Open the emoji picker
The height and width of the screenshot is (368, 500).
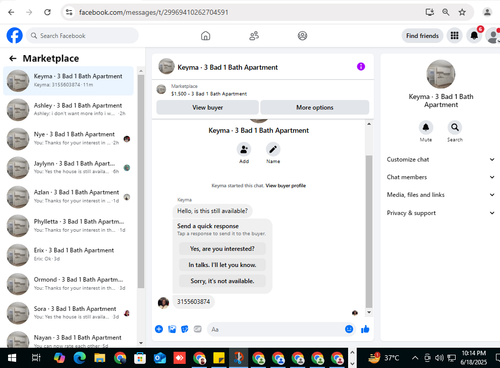click(x=349, y=329)
